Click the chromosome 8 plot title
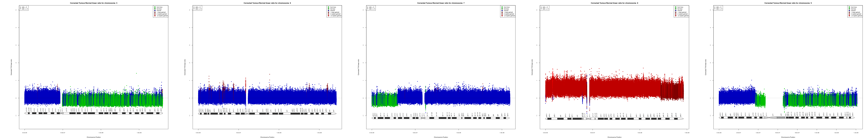This screenshot has height=139, width=868. click(x=614, y=3)
